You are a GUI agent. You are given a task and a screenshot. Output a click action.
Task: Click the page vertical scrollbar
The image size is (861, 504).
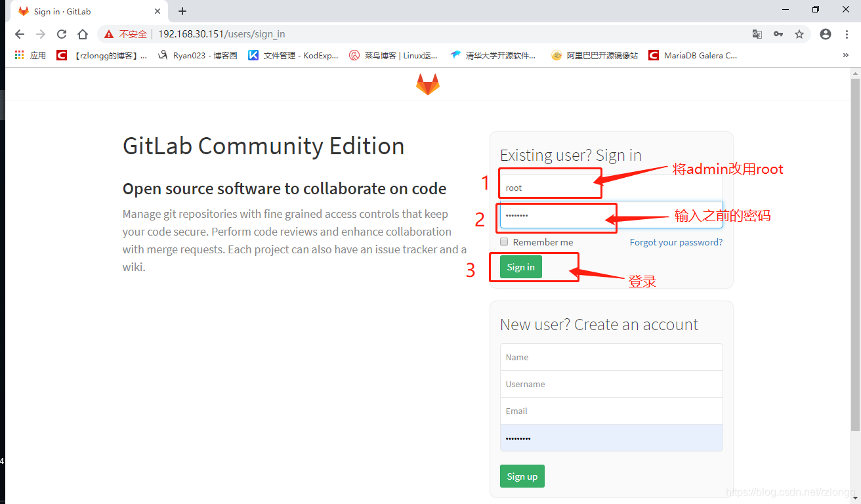tap(855, 254)
